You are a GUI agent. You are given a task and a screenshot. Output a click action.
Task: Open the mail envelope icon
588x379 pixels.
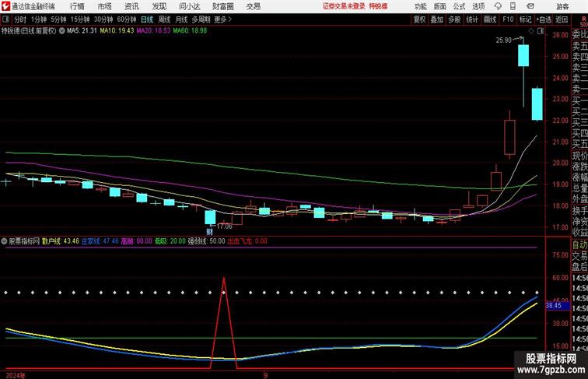pos(530,6)
